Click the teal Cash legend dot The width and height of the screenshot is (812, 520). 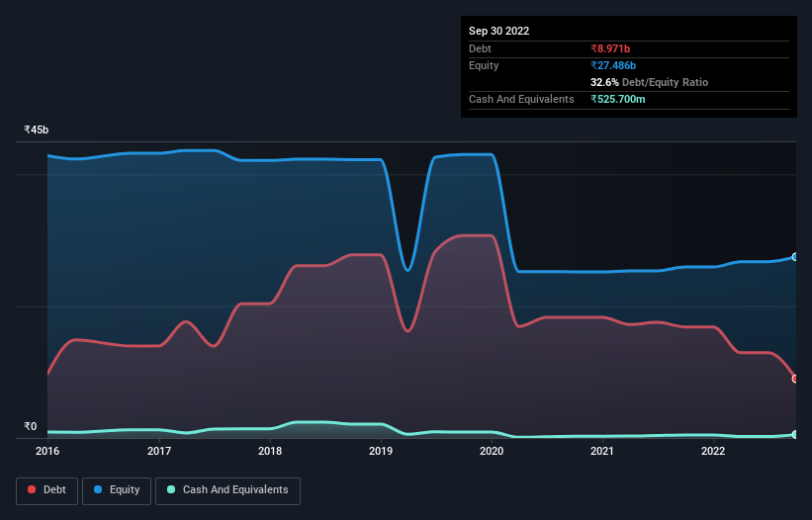171,489
